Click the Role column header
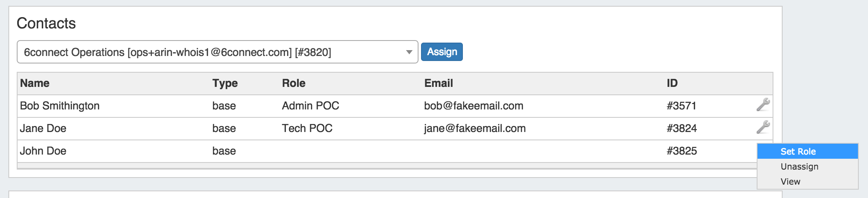 293,83
